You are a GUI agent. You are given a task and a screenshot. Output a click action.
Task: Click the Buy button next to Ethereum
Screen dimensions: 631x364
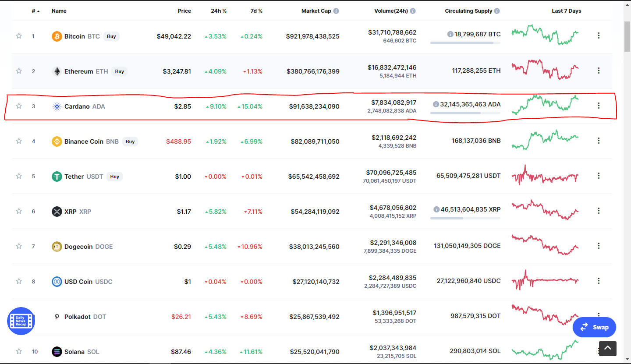[119, 71]
